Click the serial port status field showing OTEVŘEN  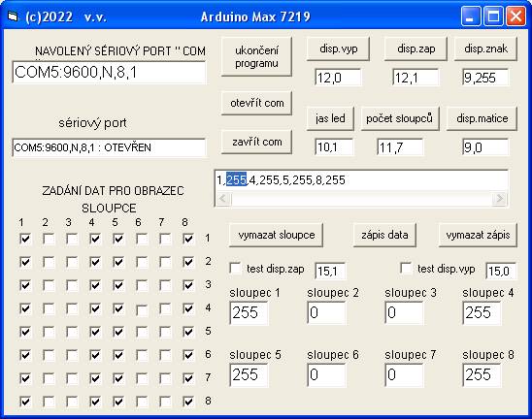[x=109, y=147]
